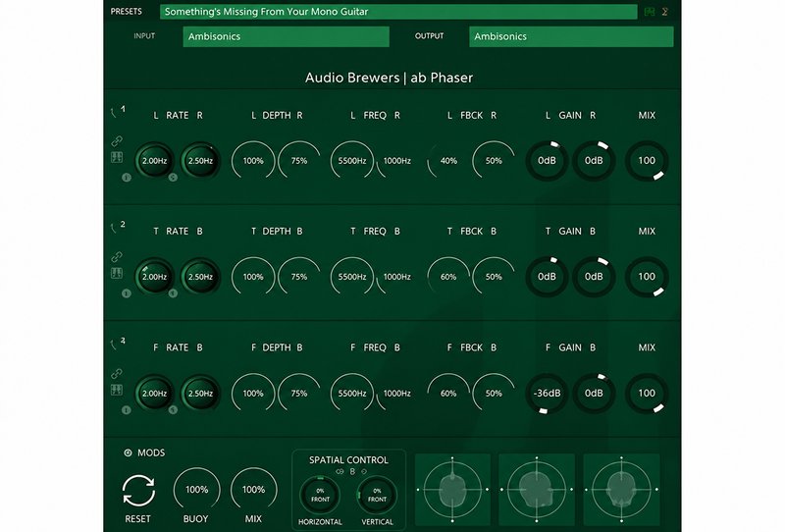This screenshot has width=785, height=532.
Task: Click the T FREQ 5500Hz knob
Action: tap(352, 277)
